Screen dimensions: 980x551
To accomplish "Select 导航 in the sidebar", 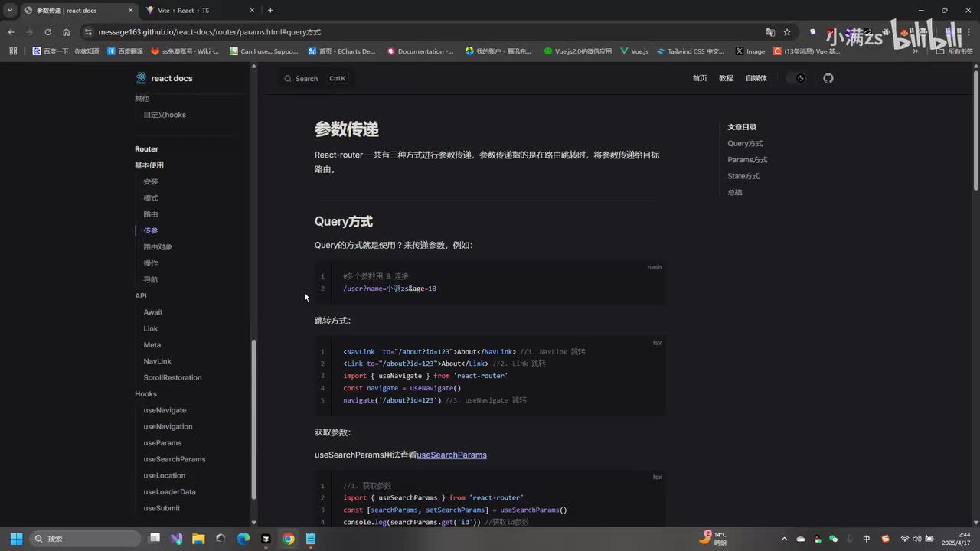I will click(151, 279).
